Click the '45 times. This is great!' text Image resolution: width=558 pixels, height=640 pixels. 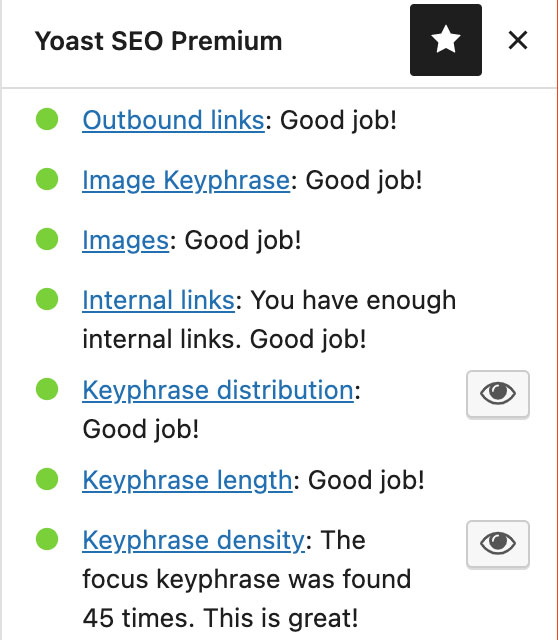tap(220, 618)
